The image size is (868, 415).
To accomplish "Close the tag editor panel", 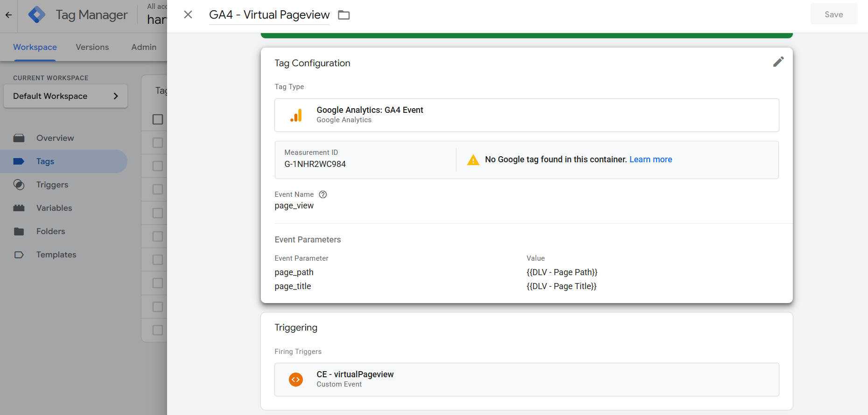I will point(188,15).
